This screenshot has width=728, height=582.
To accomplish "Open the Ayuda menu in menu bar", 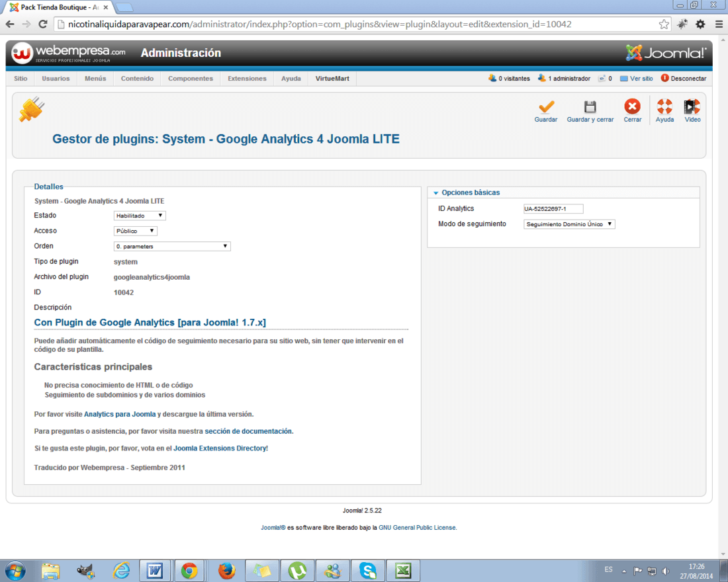I will click(x=291, y=79).
